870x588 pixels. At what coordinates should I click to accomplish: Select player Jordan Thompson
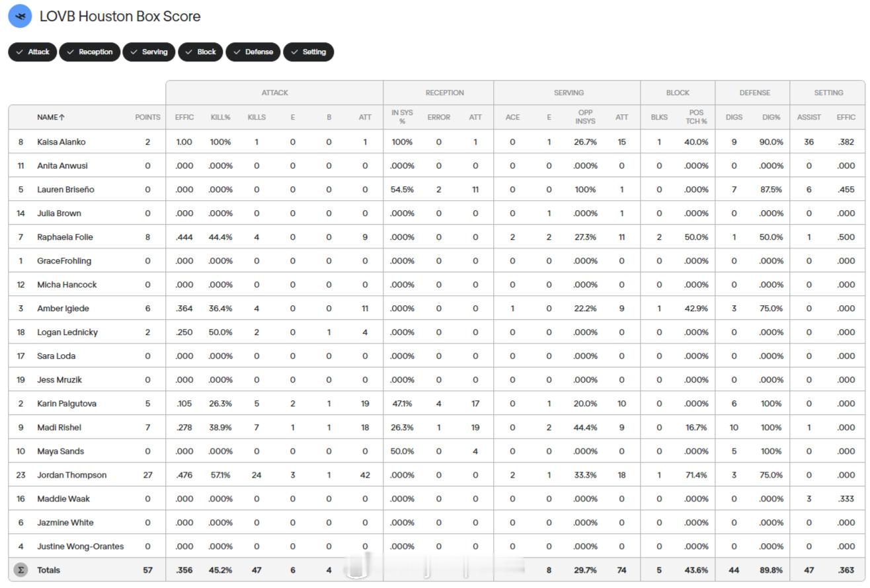(71, 475)
